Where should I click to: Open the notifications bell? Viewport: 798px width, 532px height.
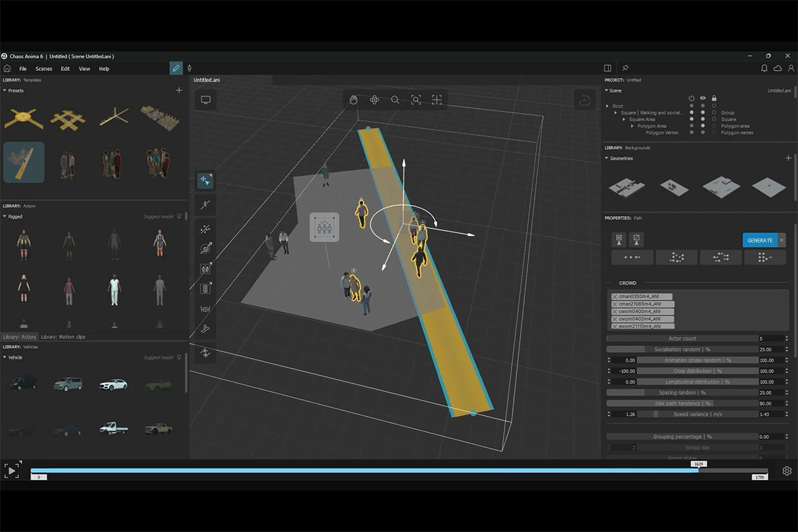pyautogui.click(x=764, y=68)
